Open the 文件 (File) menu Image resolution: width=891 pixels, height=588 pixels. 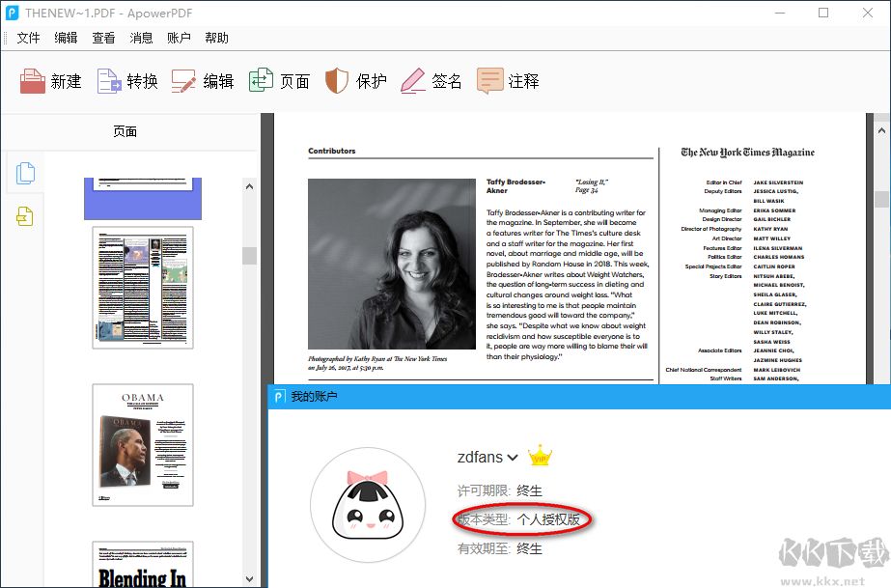click(x=28, y=37)
